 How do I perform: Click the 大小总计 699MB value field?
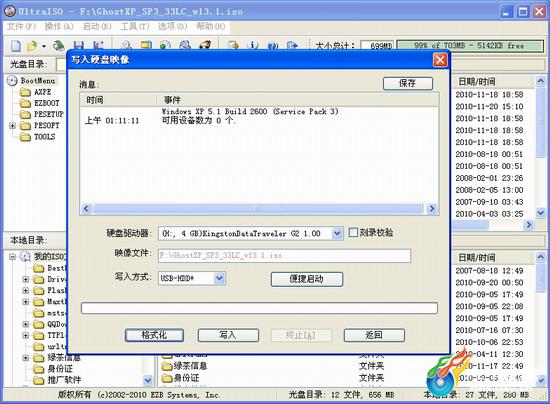tap(377, 46)
